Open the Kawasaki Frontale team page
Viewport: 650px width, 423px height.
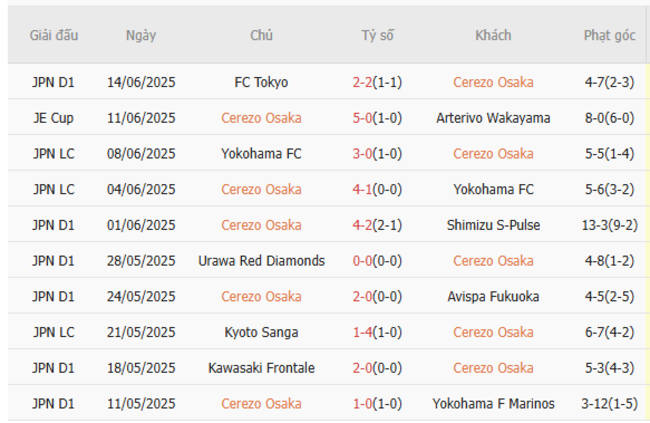[x=261, y=368]
